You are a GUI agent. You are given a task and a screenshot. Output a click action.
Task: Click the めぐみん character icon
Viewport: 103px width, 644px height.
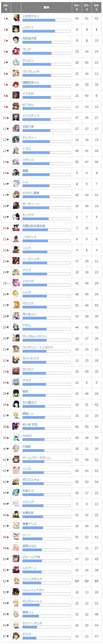16,107
